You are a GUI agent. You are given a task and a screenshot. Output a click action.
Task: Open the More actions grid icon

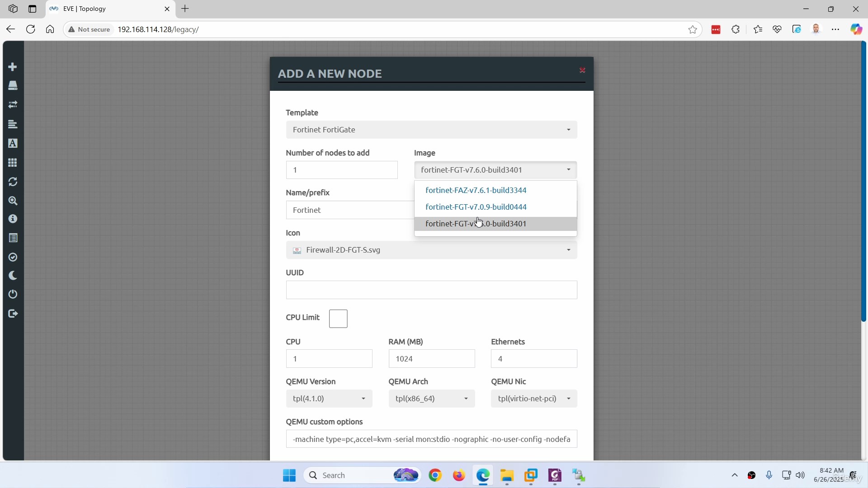[x=13, y=162]
